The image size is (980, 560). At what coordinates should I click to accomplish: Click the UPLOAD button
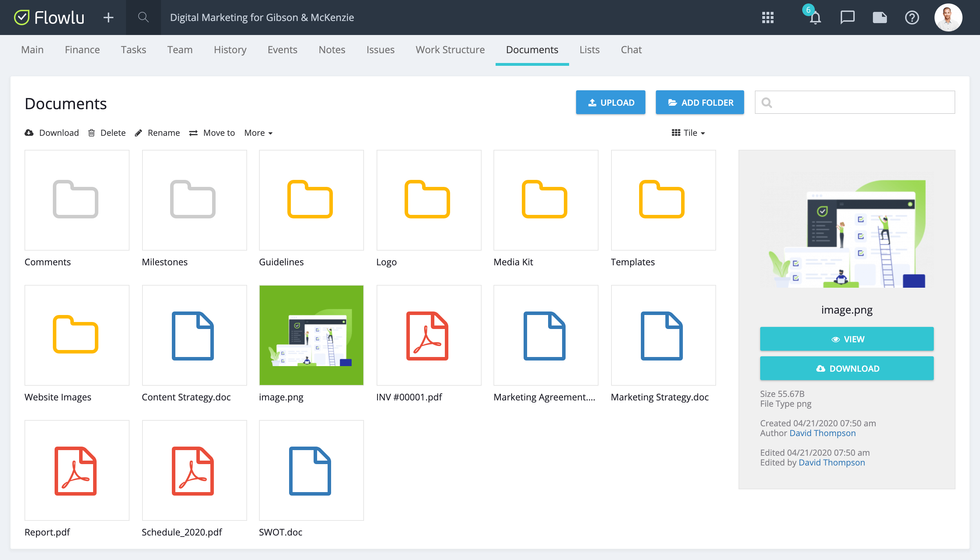coord(610,102)
